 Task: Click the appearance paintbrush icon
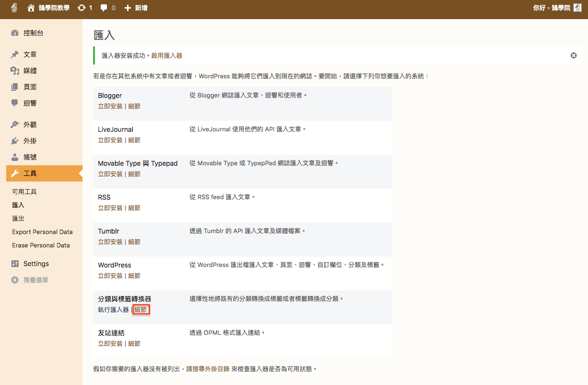click(x=15, y=125)
